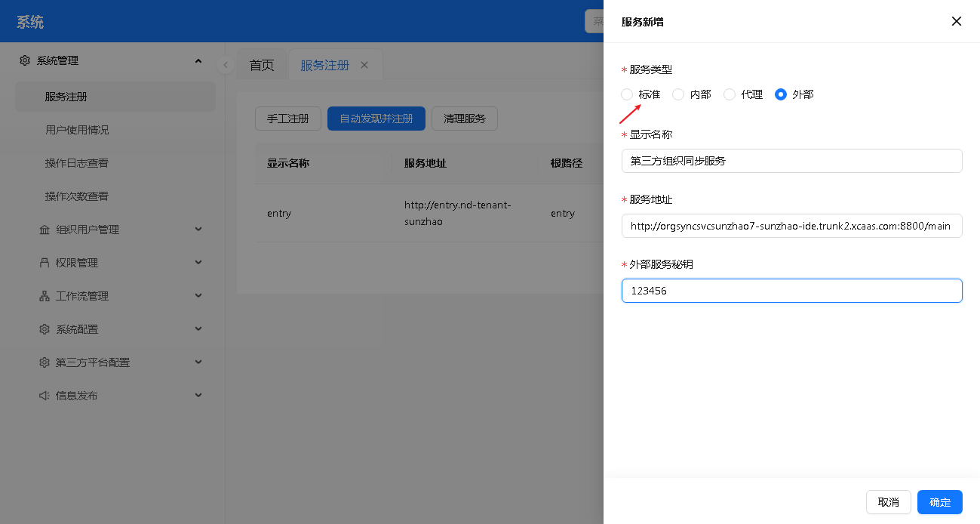Click the 外部服务秘钥 input field
This screenshot has width=980, height=524.
791,291
